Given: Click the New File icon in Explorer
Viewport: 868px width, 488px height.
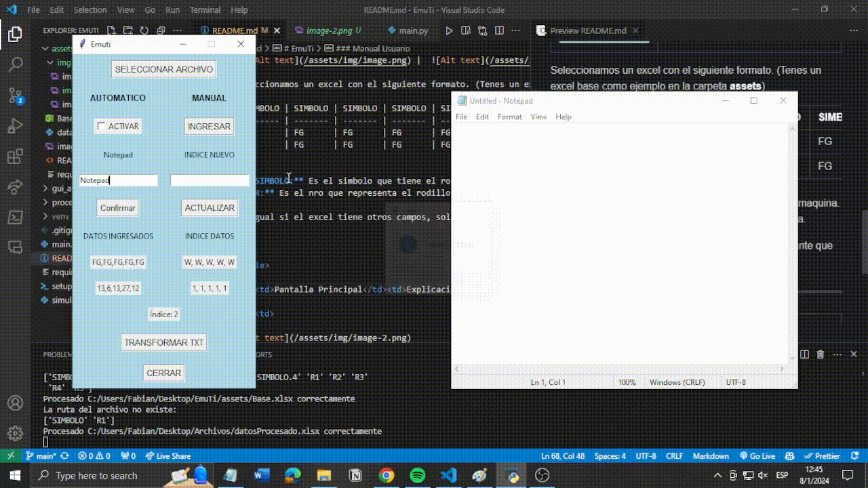Looking at the screenshot, I should pos(111,30).
